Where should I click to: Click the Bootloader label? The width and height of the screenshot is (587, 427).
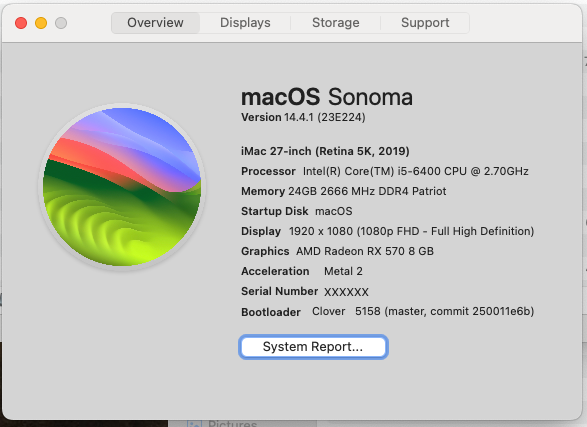[x=271, y=312]
